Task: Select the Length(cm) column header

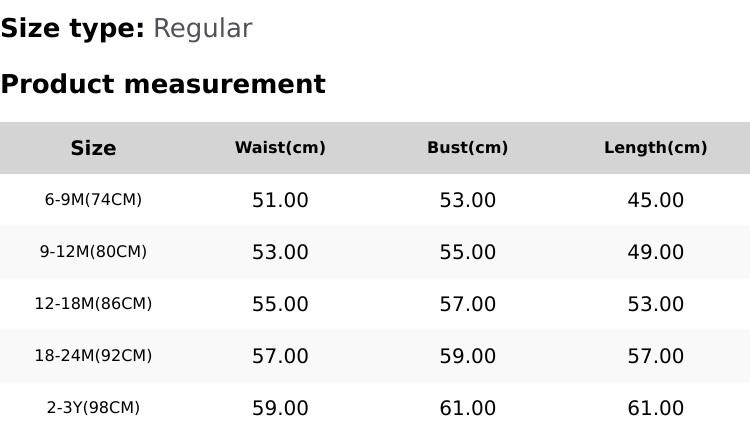Action: click(x=655, y=148)
